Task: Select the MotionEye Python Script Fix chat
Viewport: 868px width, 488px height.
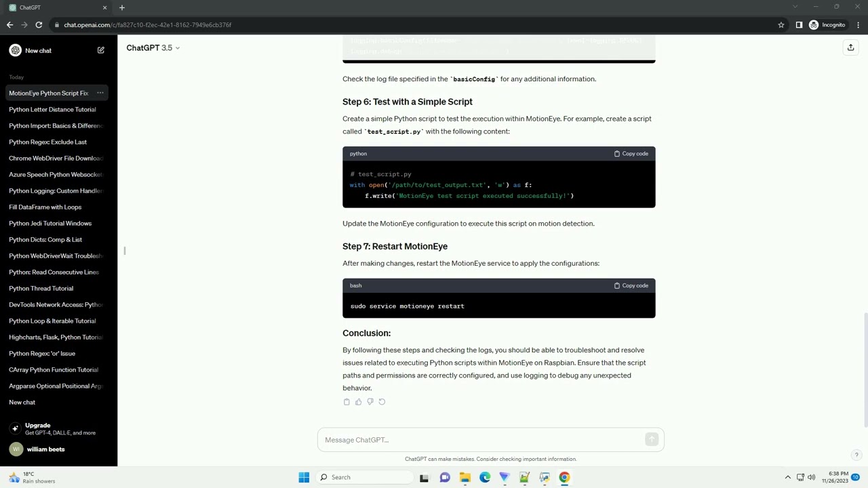Action: pos(49,93)
